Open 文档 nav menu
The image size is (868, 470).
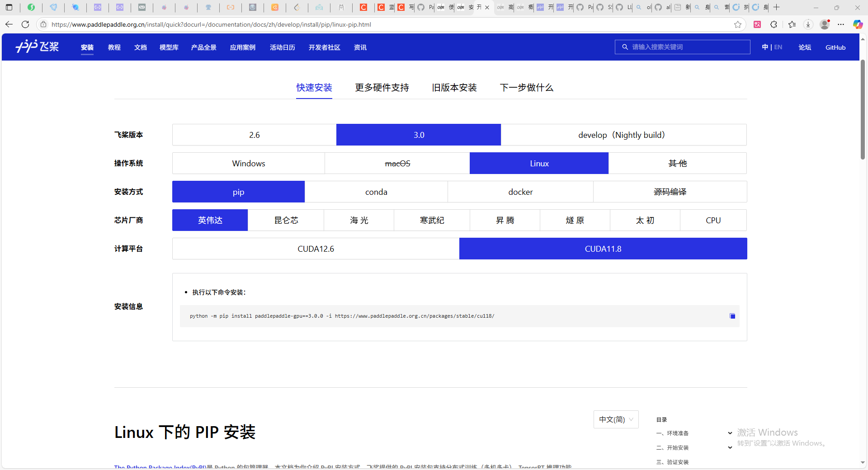click(x=141, y=47)
